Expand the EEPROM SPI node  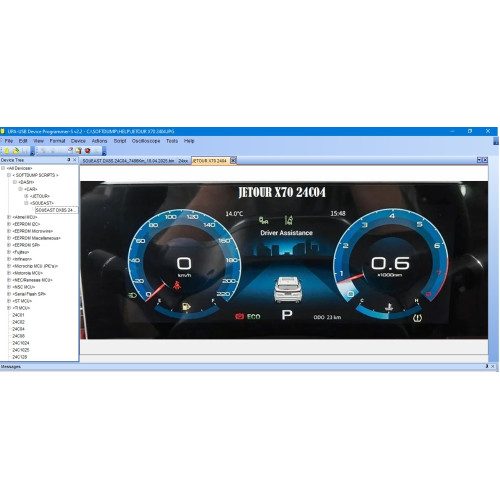coord(9,245)
